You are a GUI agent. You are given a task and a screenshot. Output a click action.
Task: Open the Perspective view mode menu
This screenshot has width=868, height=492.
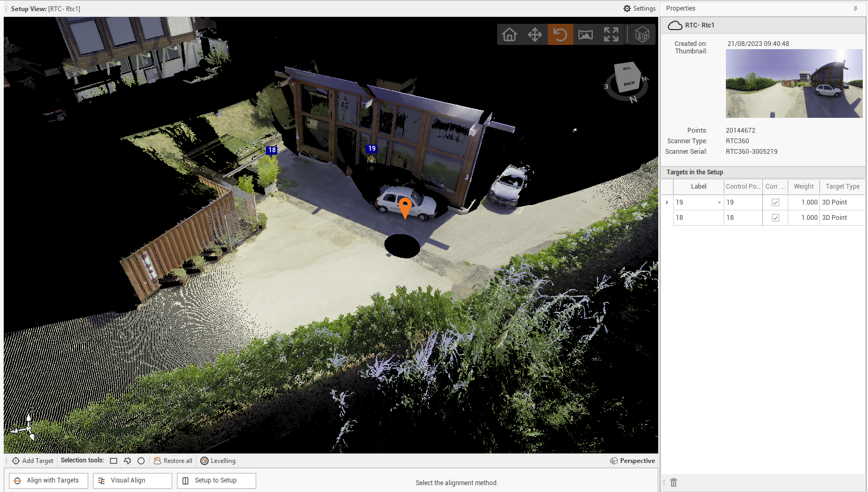(632, 461)
